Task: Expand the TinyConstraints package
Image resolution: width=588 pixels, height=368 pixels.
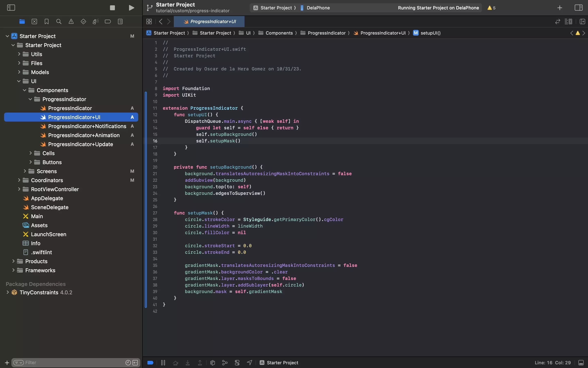Action: click(8, 292)
